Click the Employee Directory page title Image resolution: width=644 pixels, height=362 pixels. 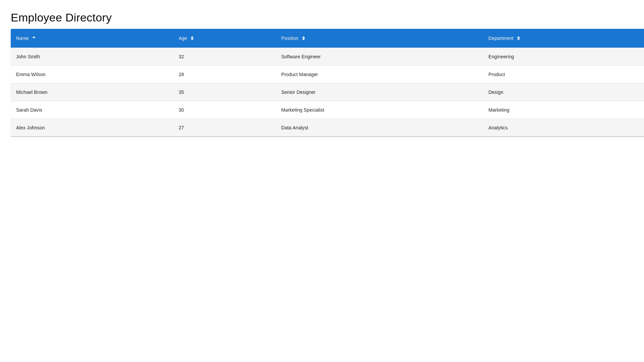pyautogui.click(x=61, y=17)
